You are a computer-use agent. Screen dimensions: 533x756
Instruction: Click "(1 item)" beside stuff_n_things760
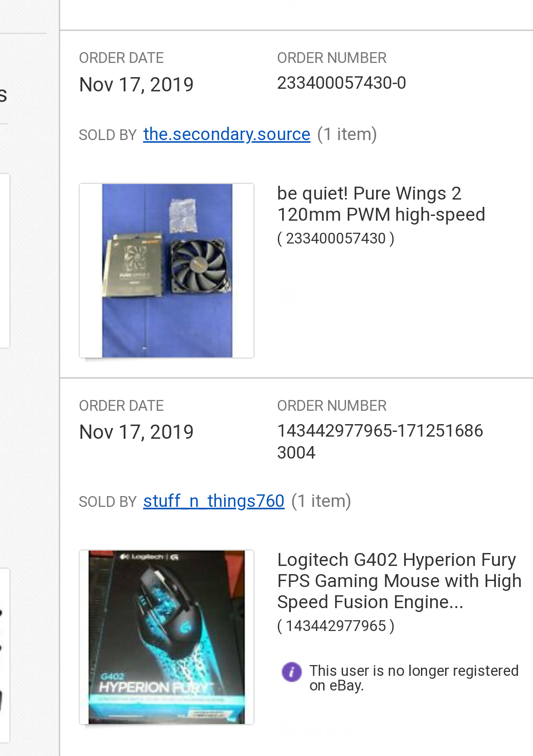click(x=321, y=501)
